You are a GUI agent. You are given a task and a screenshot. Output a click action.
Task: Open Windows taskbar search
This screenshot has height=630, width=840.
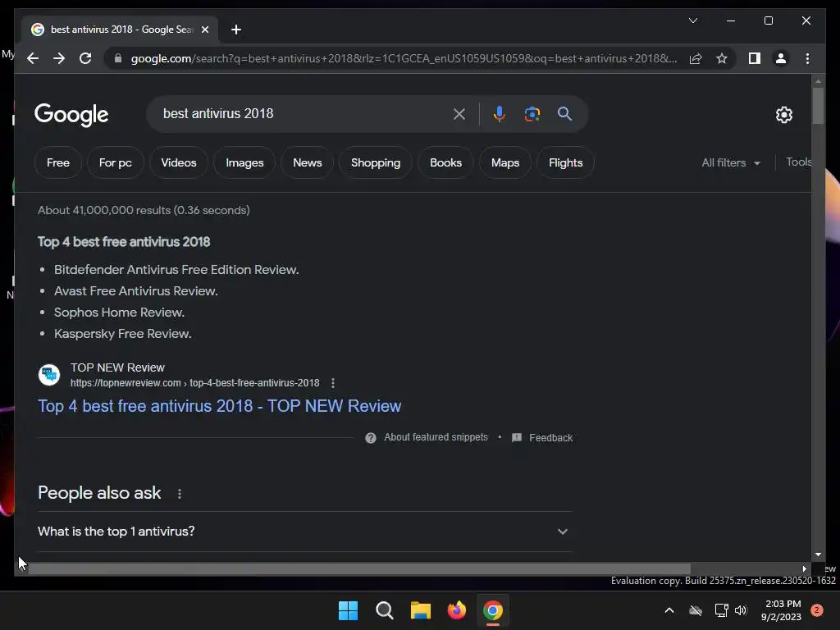point(384,610)
